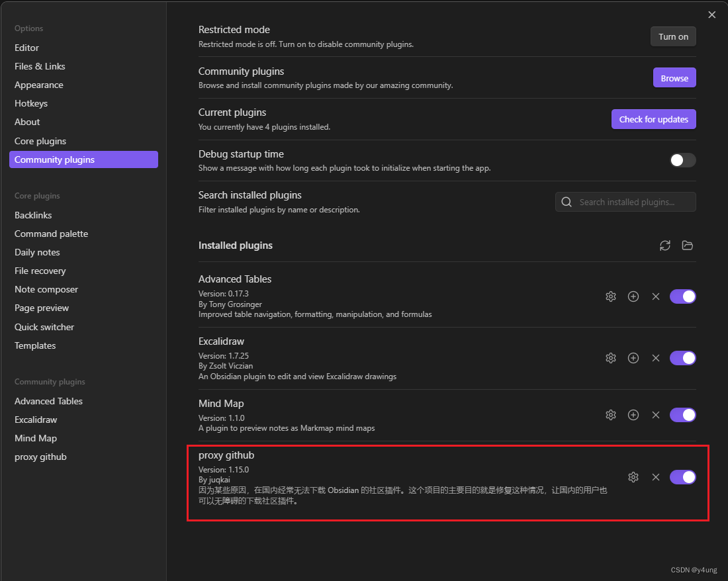The width and height of the screenshot is (728, 581).
Task: Add hotkey for Mind Map plugin
Action: click(x=633, y=415)
